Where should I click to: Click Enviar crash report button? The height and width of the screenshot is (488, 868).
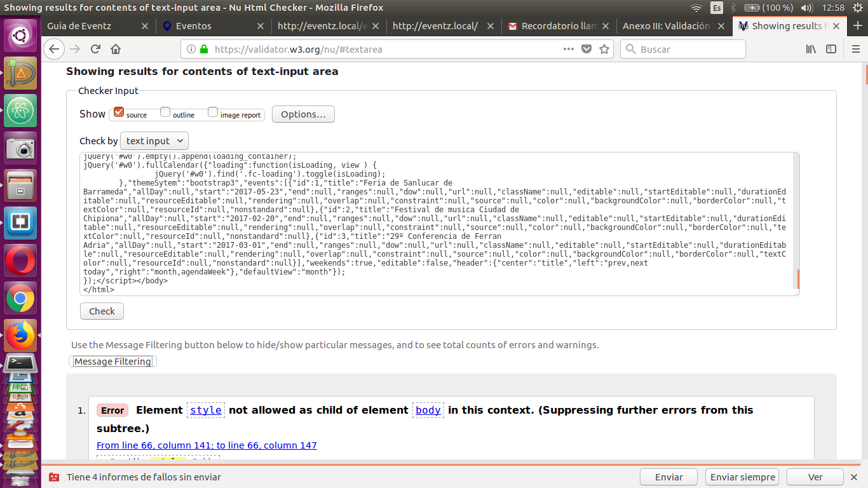tap(669, 477)
